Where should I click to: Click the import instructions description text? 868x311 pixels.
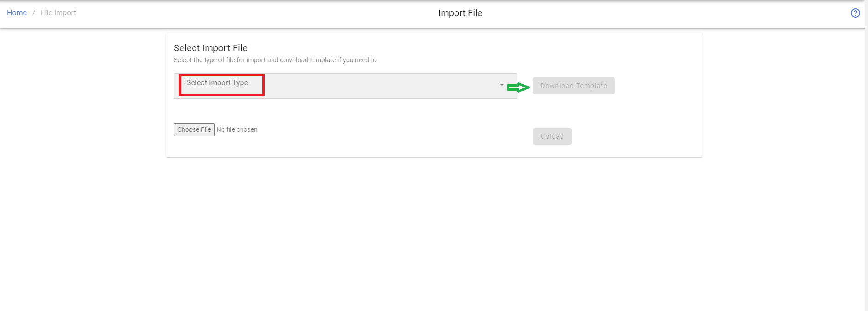tap(275, 60)
